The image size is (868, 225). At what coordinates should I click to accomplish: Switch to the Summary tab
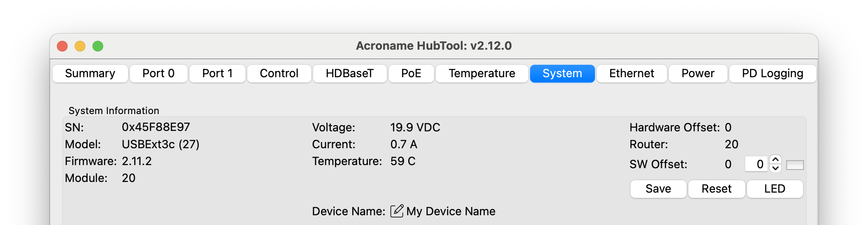[x=90, y=74]
